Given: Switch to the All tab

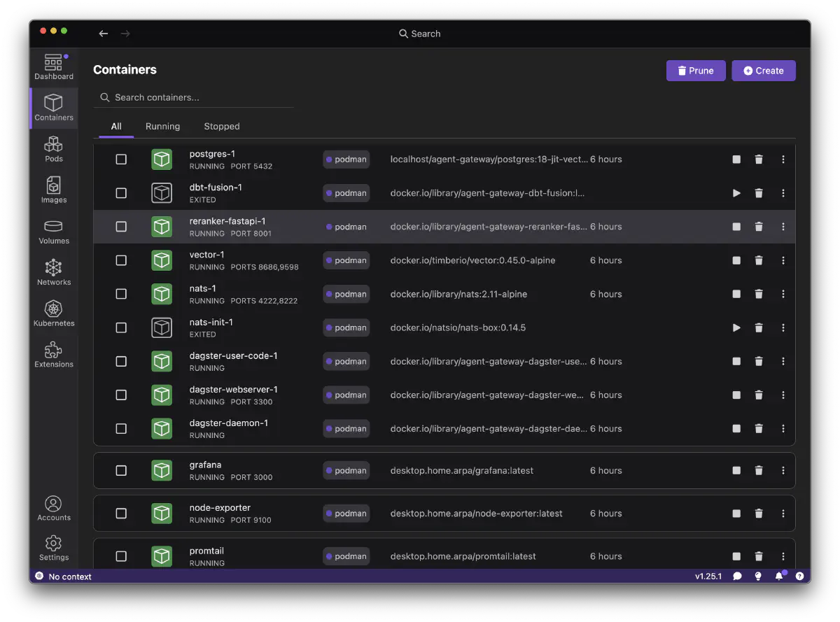Looking at the screenshot, I should (116, 127).
